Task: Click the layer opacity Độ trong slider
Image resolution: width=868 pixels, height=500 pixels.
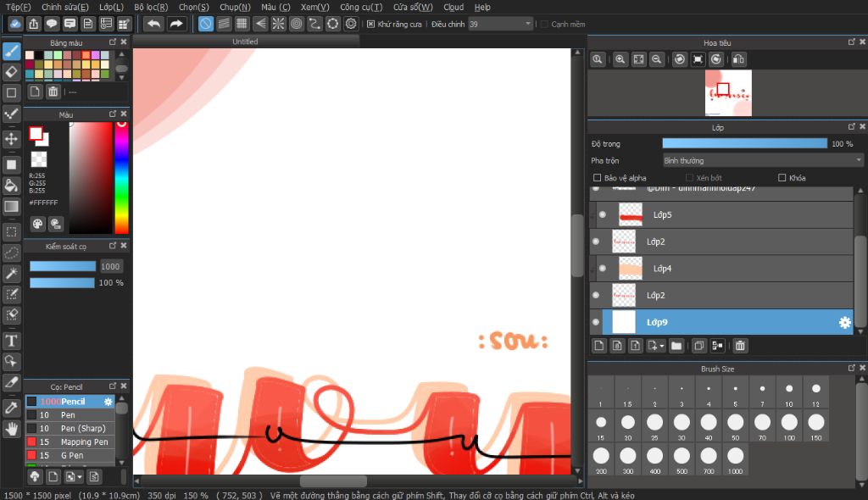Action: click(x=744, y=143)
